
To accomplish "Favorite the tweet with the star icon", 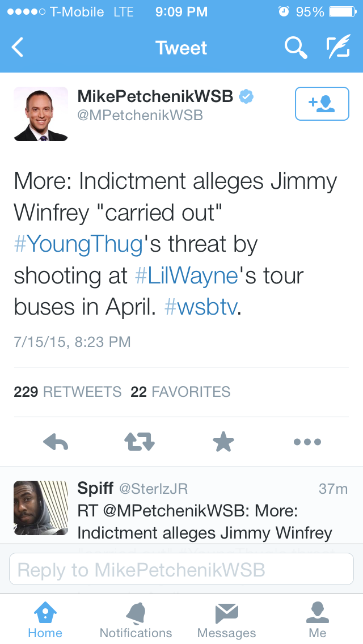I will [x=223, y=442].
